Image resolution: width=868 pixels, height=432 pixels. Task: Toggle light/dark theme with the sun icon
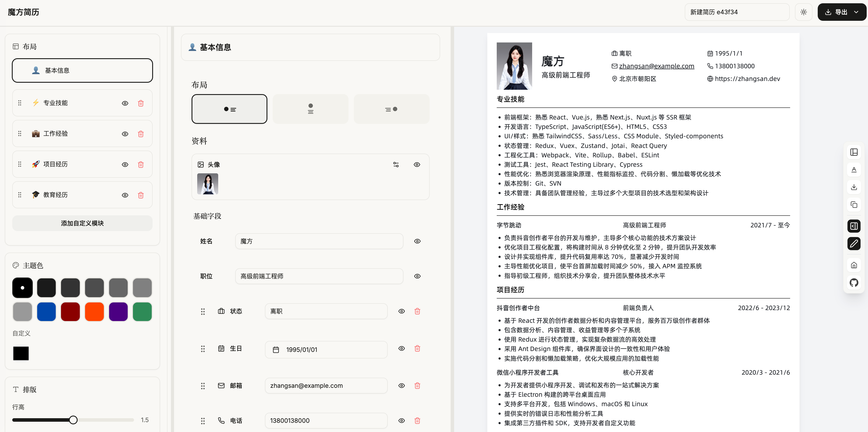pos(804,12)
